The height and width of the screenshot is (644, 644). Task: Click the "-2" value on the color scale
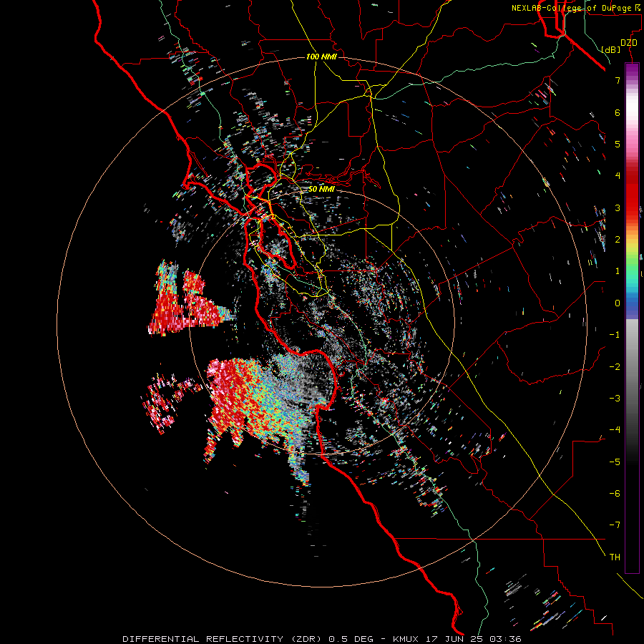tap(615, 367)
